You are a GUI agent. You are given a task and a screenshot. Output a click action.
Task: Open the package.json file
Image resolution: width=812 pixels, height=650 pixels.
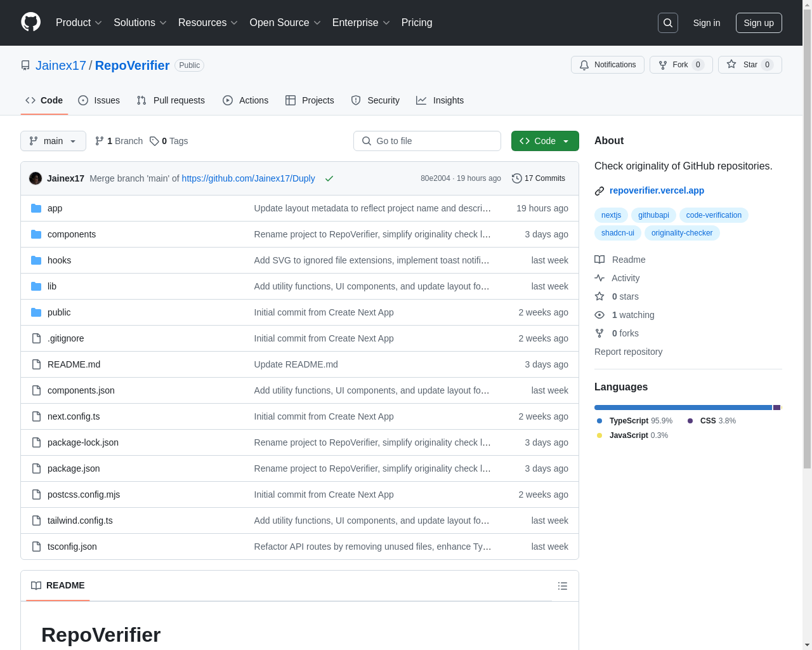click(x=74, y=468)
